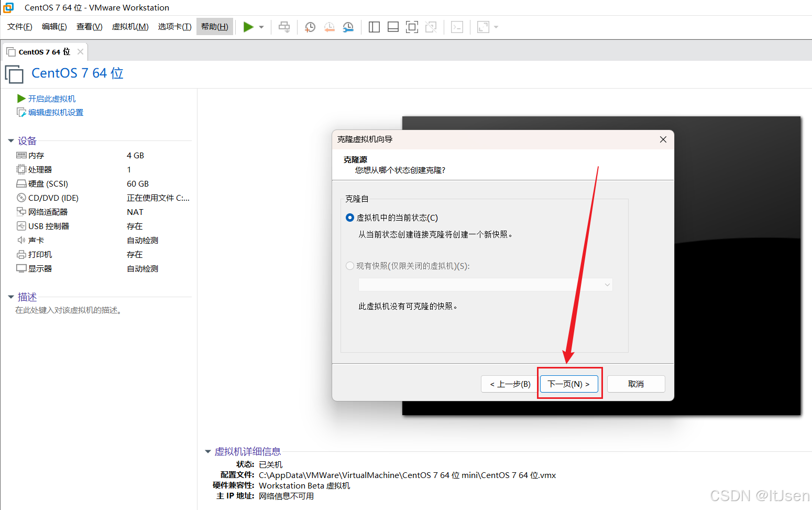
Task: Open the 编辑(E) menu
Action: (x=54, y=27)
